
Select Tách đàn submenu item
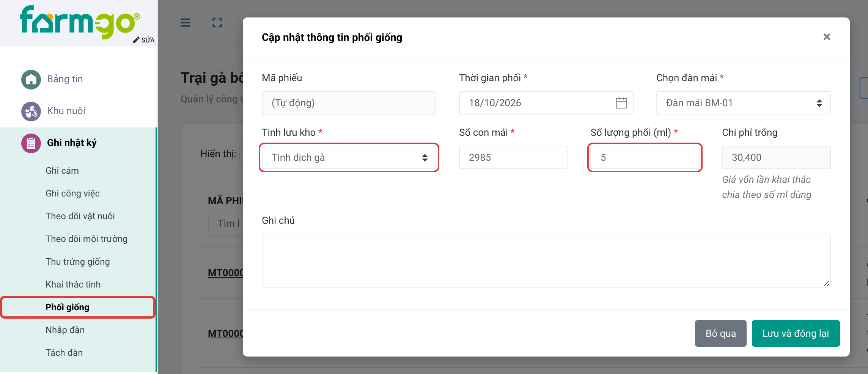click(64, 353)
